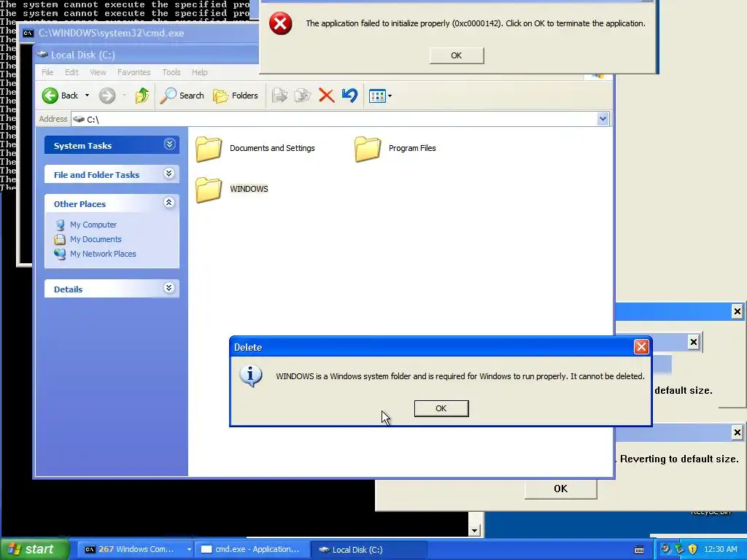The width and height of the screenshot is (747, 560).
Task: Go up one folder level icon
Action: (142, 96)
